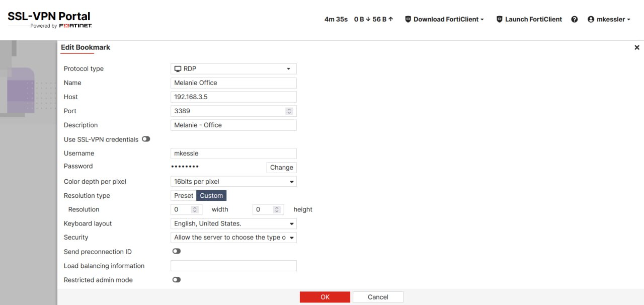This screenshot has width=644, height=305.
Task: Toggle Send preconnection ID switch
Action: coord(177,251)
